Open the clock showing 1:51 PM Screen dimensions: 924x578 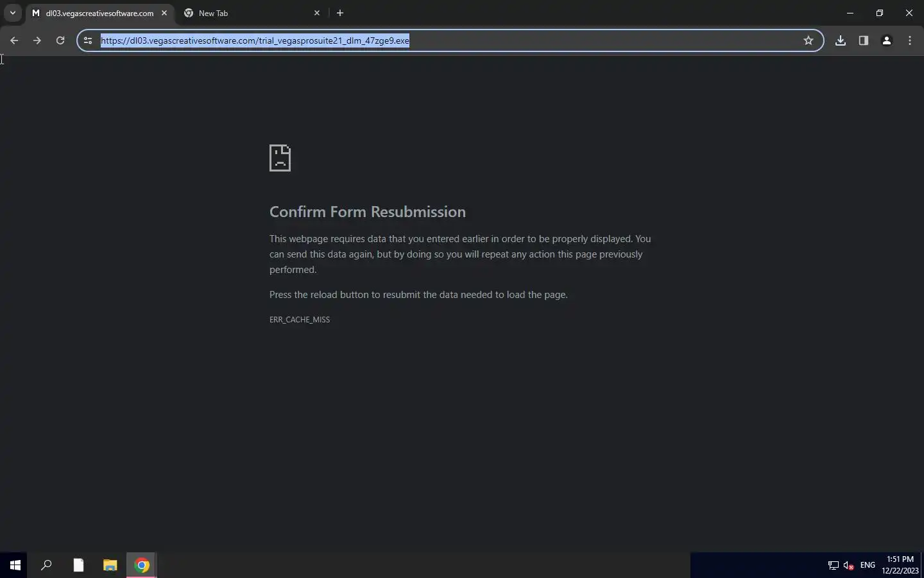900,565
